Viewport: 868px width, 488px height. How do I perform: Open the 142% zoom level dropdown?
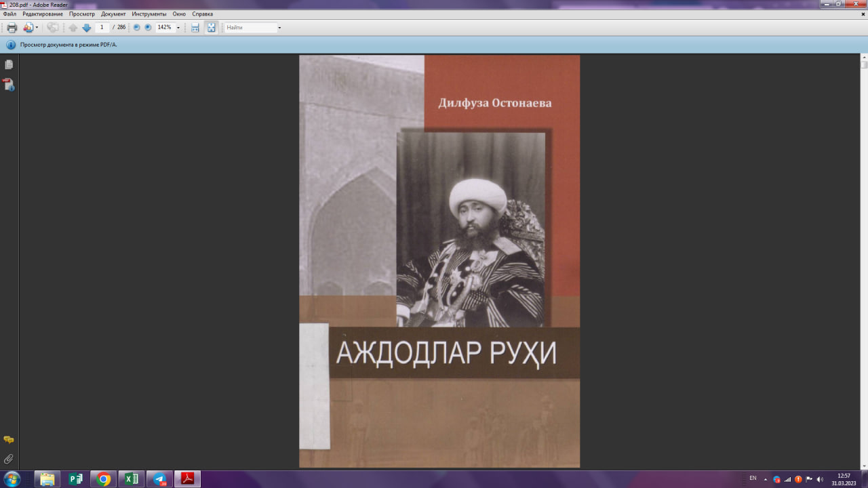tap(178, 27)
